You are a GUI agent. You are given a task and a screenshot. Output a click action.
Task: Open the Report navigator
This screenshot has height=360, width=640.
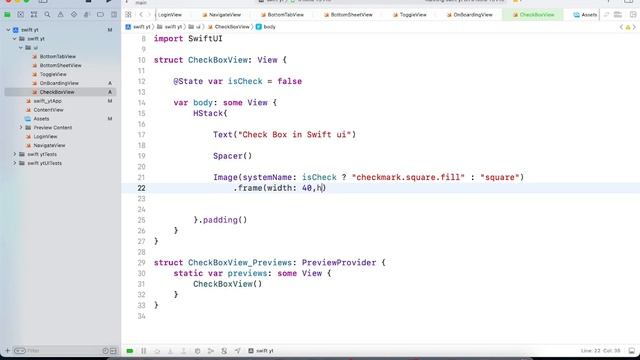pyautogui.click(x=113, y=15)
